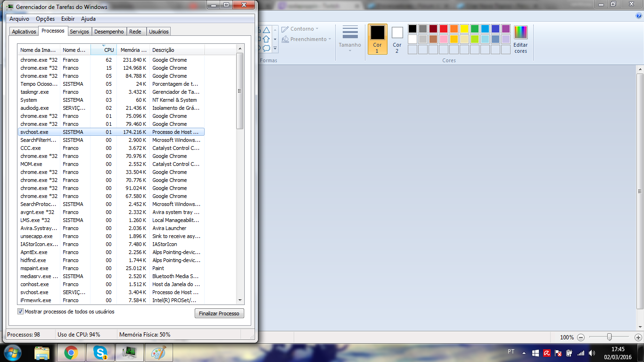Open the Paint help question mark icon
The image size is (644, 362).
tap(639, 16)
